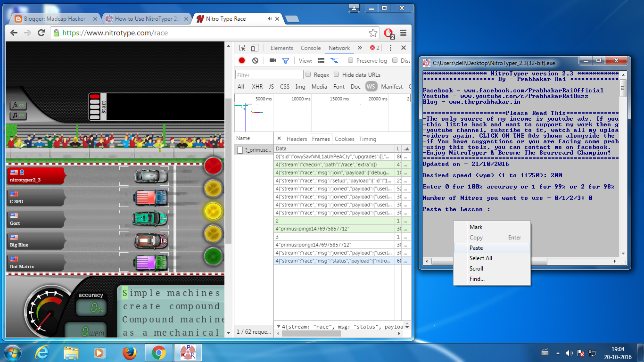This screenshot has width=644, height=362.
Task: Stop the network recording red button
Action: (x=242, y=60)
